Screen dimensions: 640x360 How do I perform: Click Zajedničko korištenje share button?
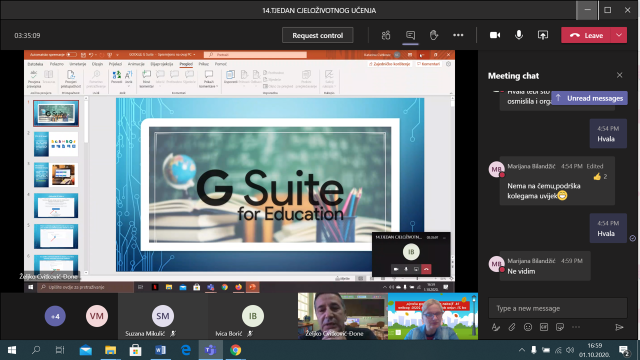tap(390, 64)
